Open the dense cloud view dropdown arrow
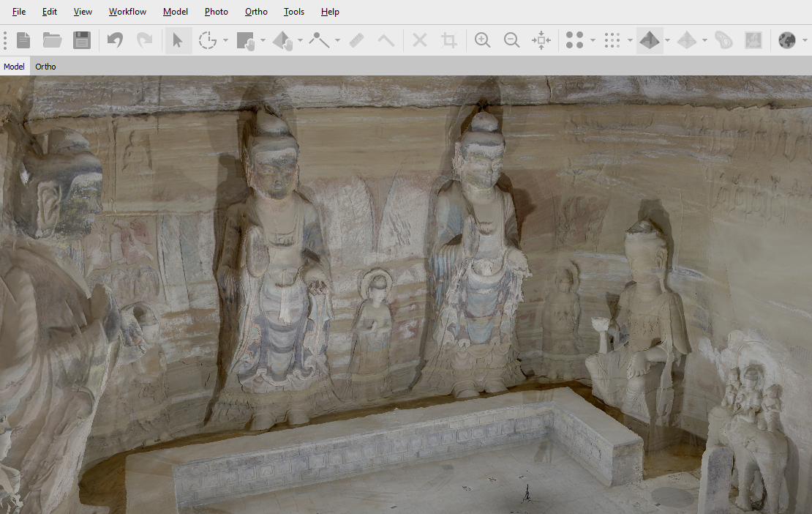The width and height of the screenshot is (812, 514). 631,40
